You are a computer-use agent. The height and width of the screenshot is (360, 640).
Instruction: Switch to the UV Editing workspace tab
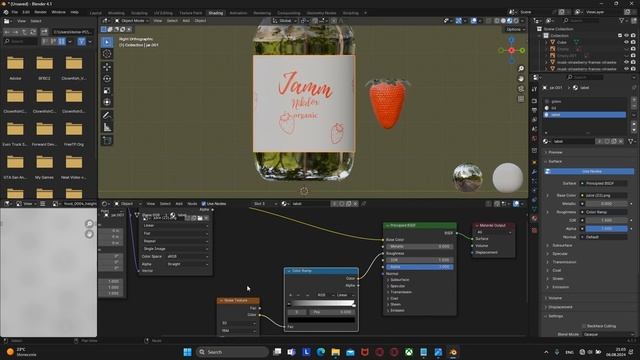coord(163,13)
